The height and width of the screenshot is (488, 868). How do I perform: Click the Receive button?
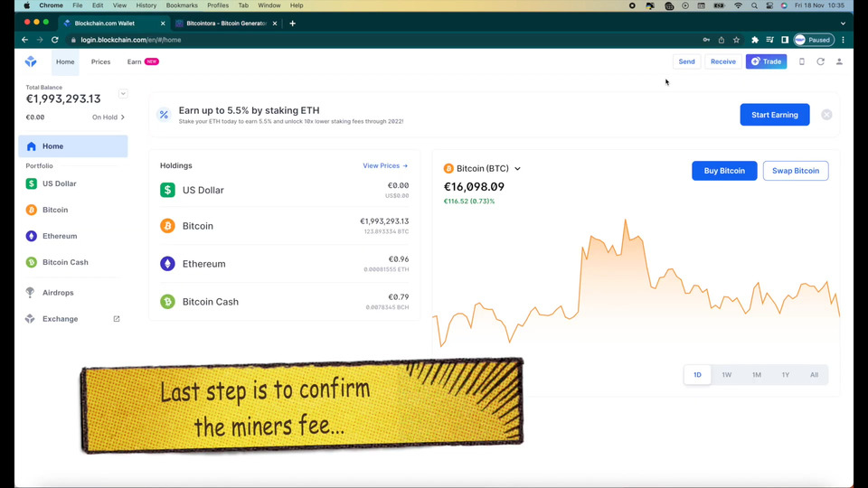tap(723, 61)
